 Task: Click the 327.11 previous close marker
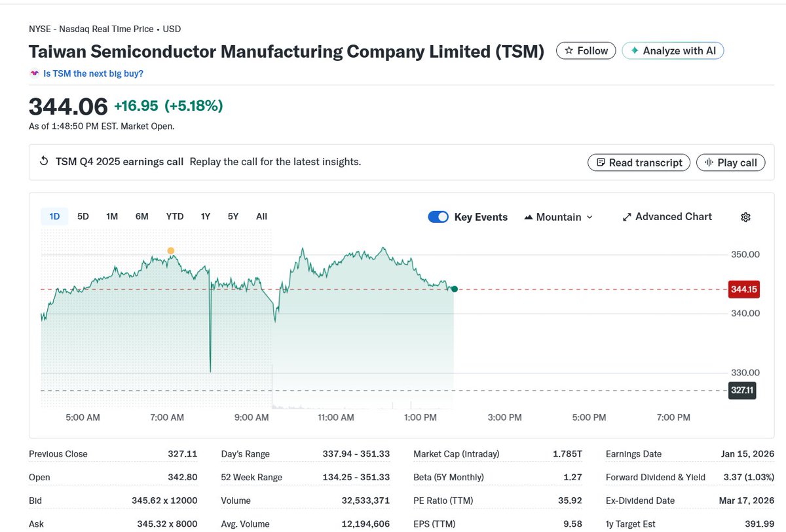pos(742,390)
